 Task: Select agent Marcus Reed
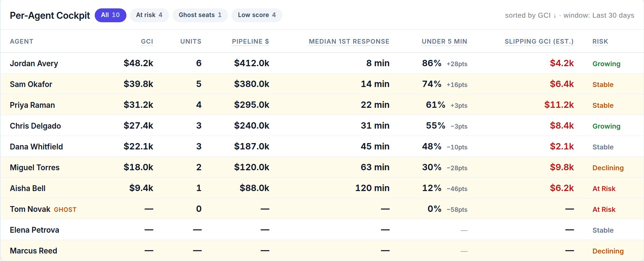coord(33,251)
